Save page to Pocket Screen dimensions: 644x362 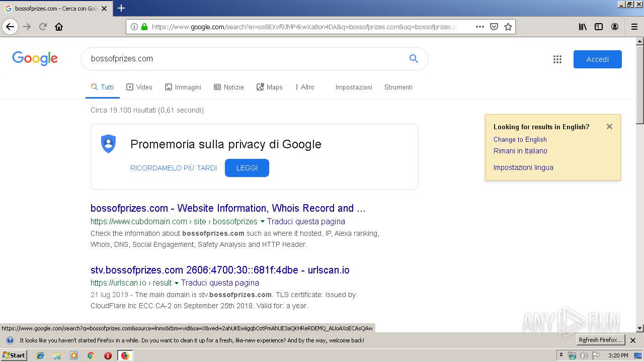494,27
